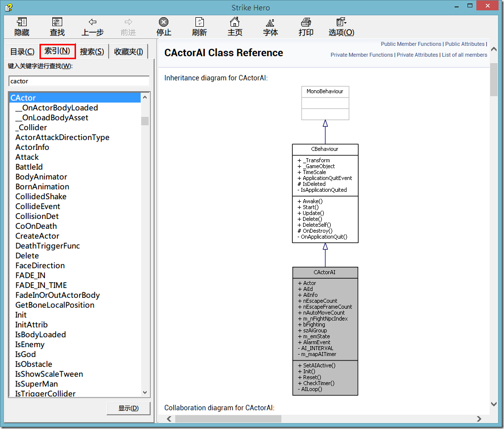Select the Delete index entry

pos(27,255)
